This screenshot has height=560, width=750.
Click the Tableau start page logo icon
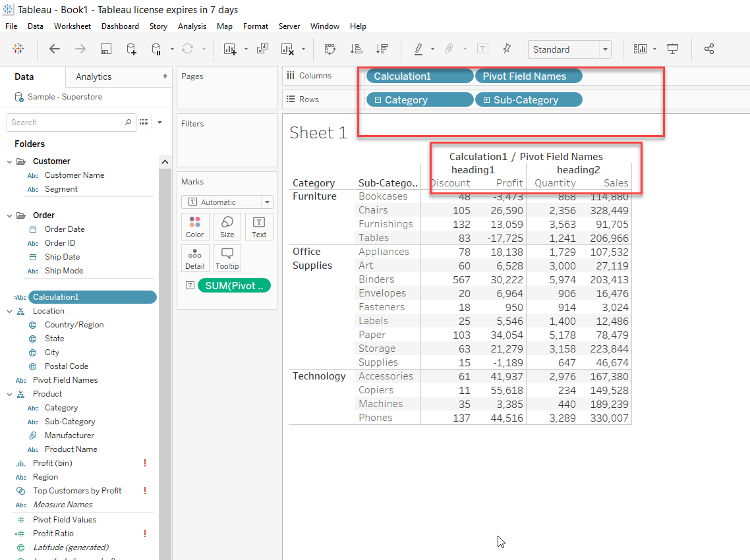18,49
